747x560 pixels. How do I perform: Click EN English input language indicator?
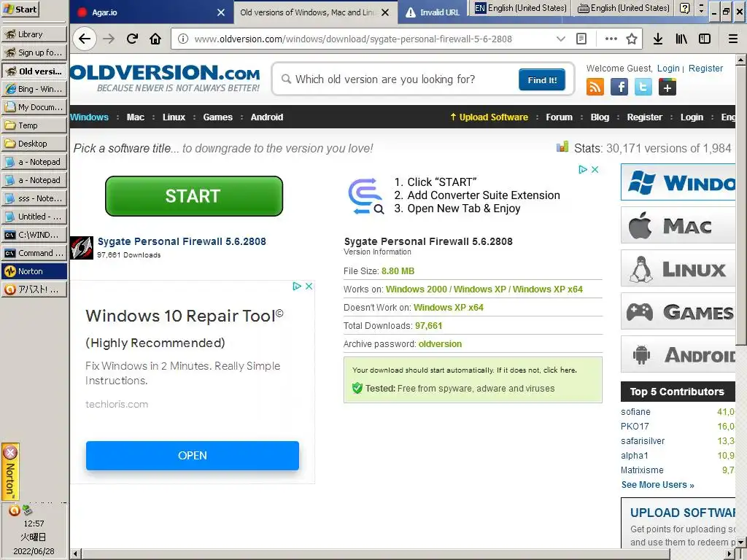click(521, 8)
